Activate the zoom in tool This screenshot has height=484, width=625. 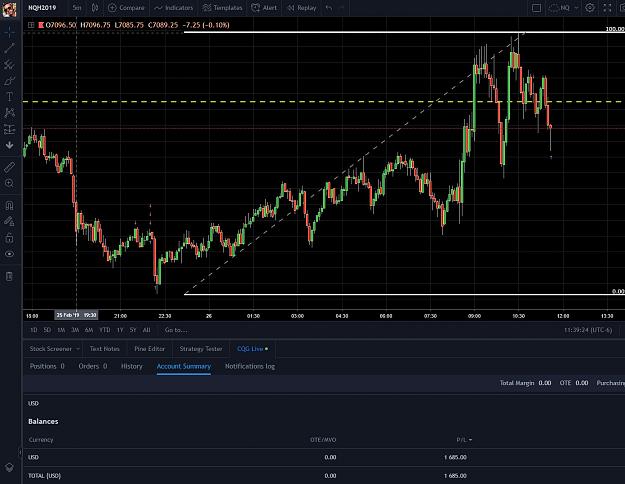pyautogui.click(x=10, y=183)
